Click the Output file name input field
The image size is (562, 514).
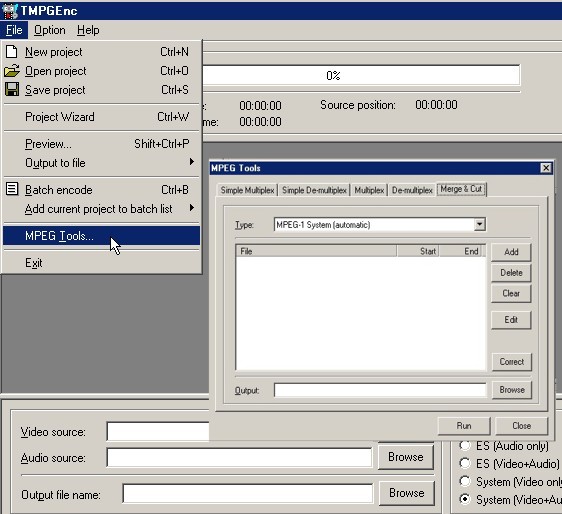tap(248, 494)
